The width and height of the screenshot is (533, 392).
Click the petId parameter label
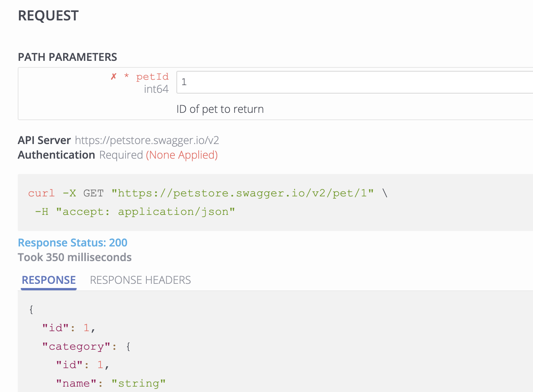[153, 77]
